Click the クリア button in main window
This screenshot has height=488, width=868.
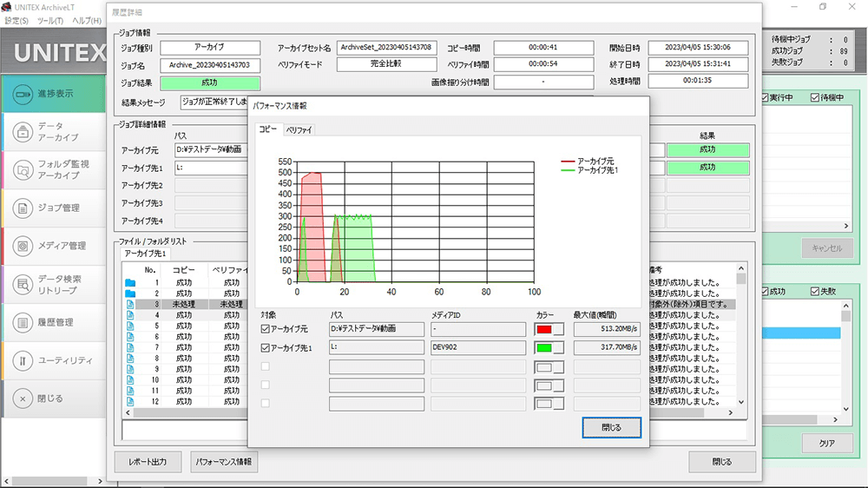pos(827,443)
